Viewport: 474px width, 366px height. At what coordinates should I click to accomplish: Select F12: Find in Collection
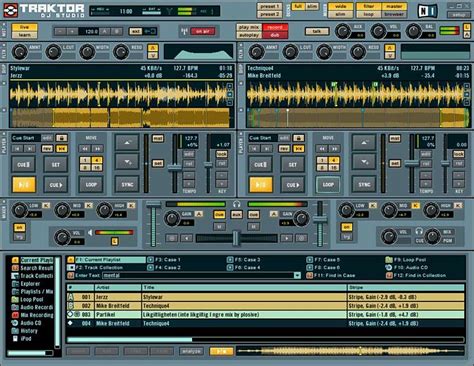[416, 275]
